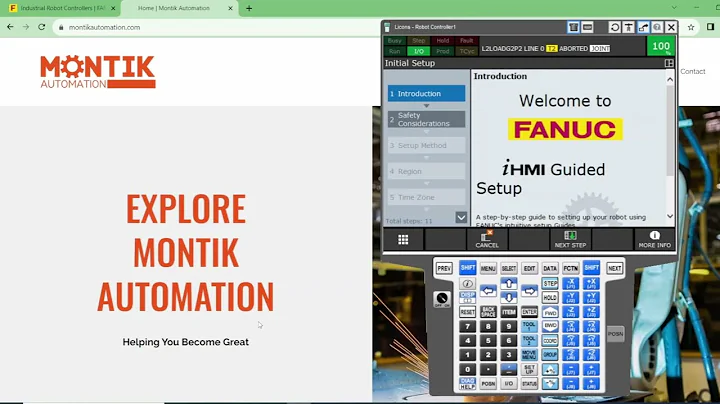
Task: Open the help question-mark icon in controller window
Action: (657, 28)
